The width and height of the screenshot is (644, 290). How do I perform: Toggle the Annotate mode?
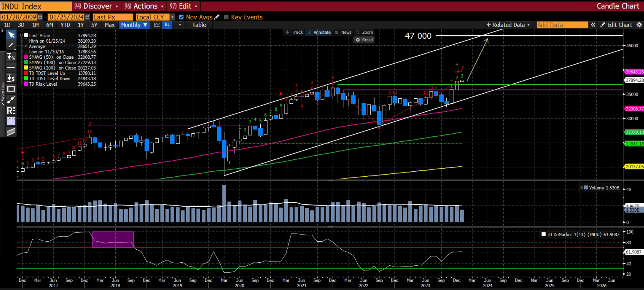point(319,33)
